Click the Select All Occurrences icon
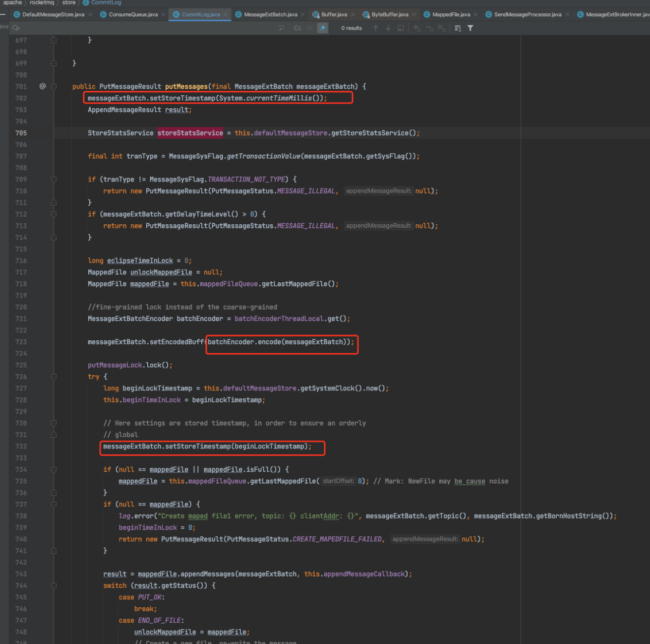 tap(442, 28)
